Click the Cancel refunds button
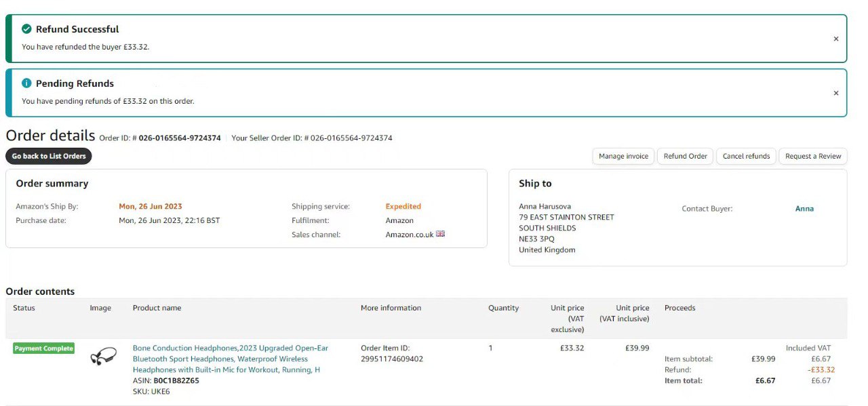The image size is (868, 406). [x=746, y=156]
